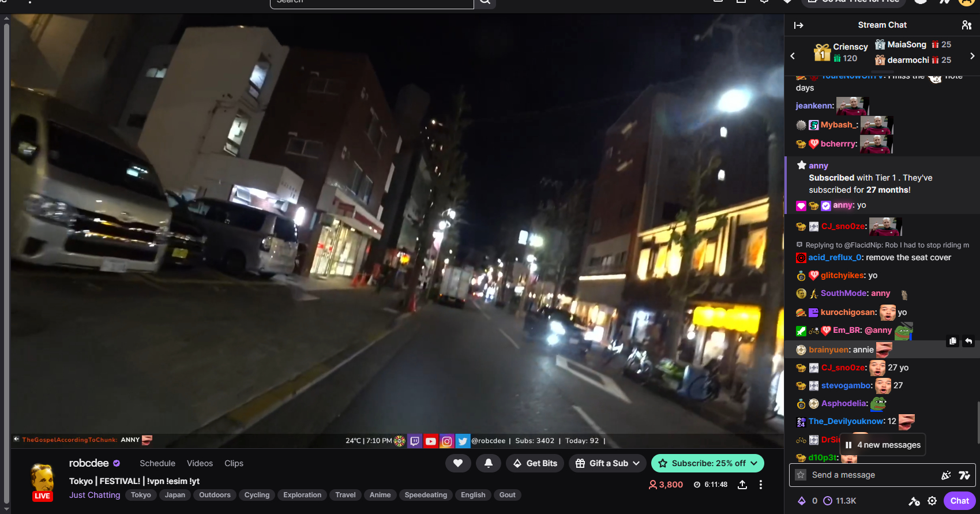980x514 pixels.
Task: Click the Get Bits button
Action: point(535,463)
